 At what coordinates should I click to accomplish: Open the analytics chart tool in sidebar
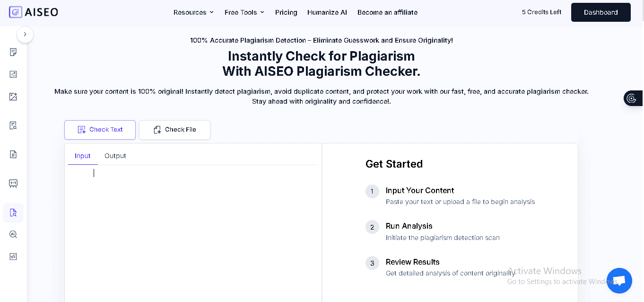(13, 74)
